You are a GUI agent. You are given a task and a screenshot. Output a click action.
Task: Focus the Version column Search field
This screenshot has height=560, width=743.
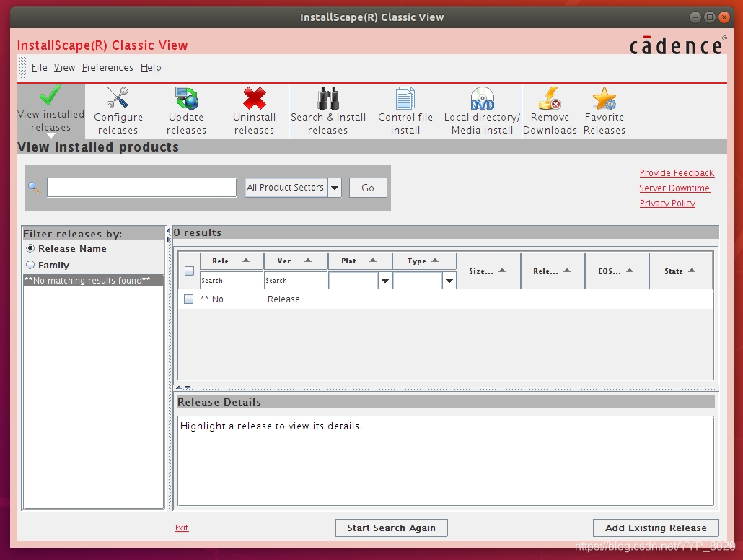pyautogui.click(x=295, y=280)
